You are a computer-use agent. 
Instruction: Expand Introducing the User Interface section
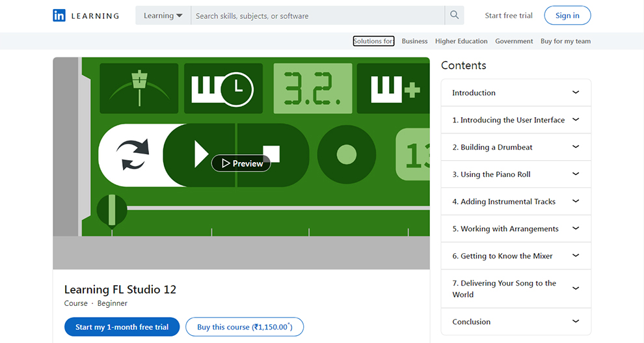click(x=516, y=120)
